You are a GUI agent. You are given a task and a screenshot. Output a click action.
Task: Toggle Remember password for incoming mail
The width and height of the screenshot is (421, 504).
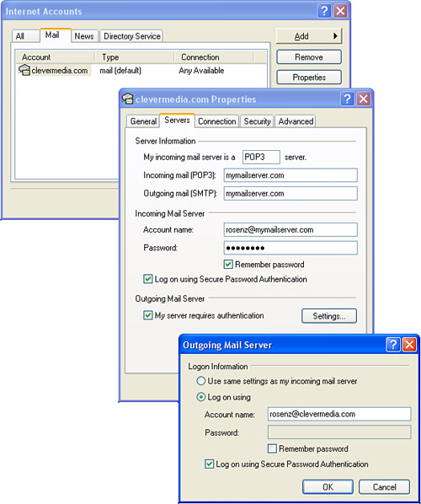[228, 264]
